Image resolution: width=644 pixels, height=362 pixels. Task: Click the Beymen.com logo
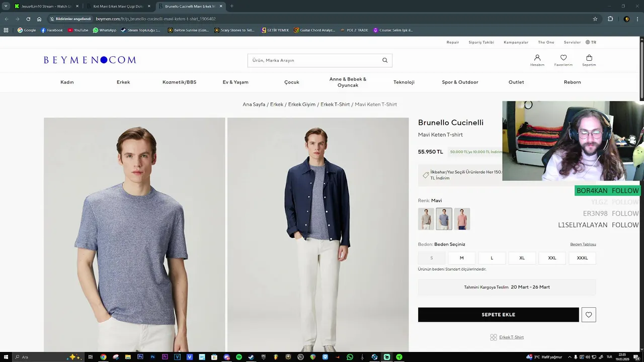click(90, 60)
